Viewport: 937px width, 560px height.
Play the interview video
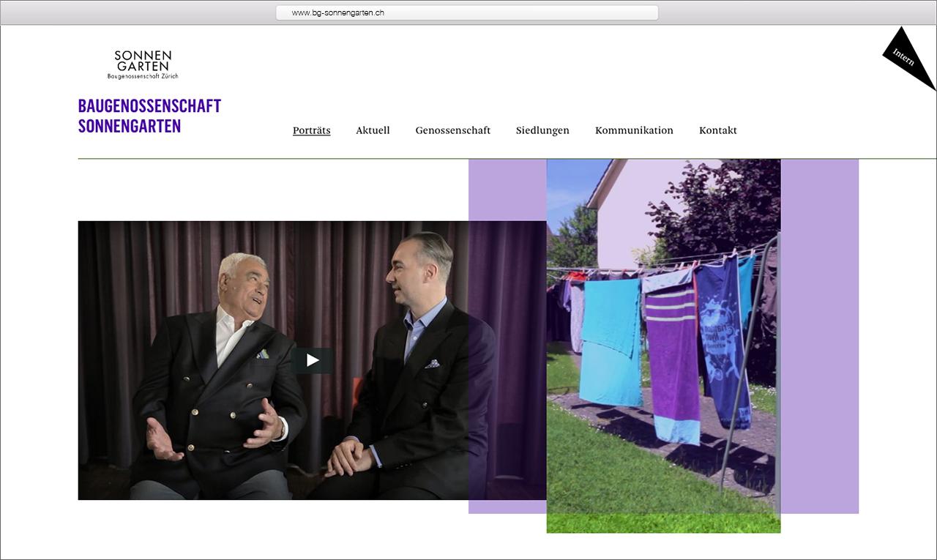[x=313, y=360]
